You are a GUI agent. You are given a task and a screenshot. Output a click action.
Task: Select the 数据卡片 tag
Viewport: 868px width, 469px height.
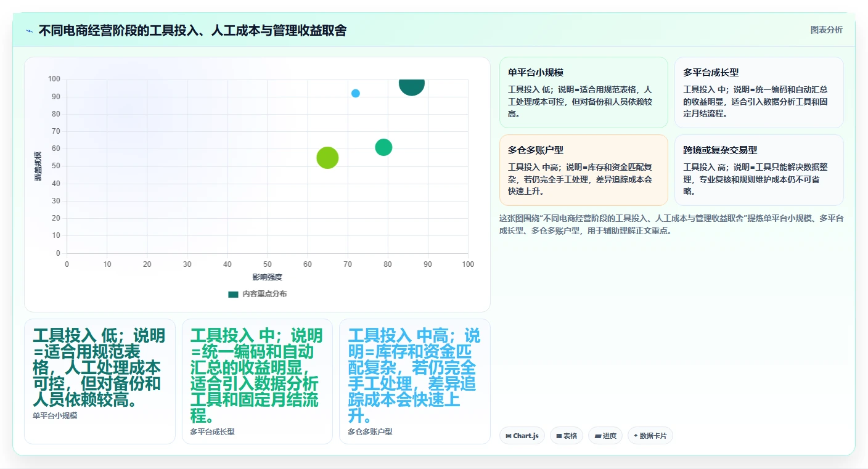click(x=650, y=436)
